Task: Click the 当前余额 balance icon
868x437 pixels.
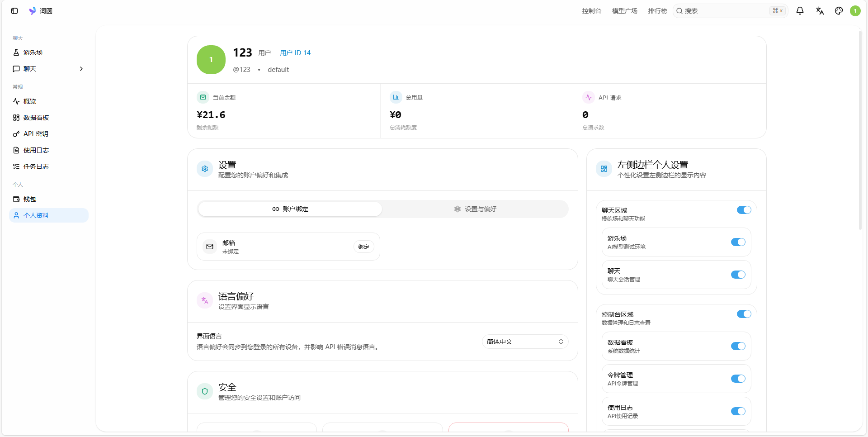Action: [x=203, y=97]
